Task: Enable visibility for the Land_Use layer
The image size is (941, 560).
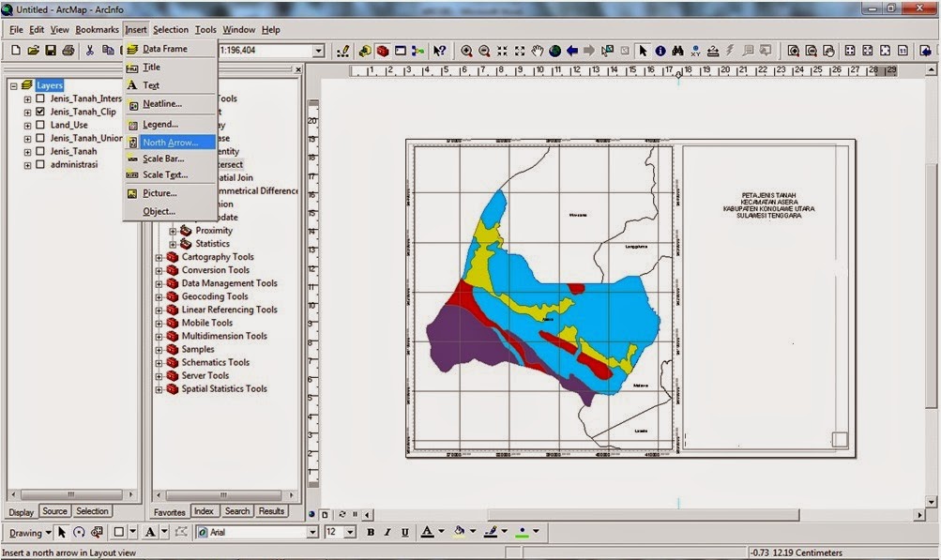Action: 38,125
